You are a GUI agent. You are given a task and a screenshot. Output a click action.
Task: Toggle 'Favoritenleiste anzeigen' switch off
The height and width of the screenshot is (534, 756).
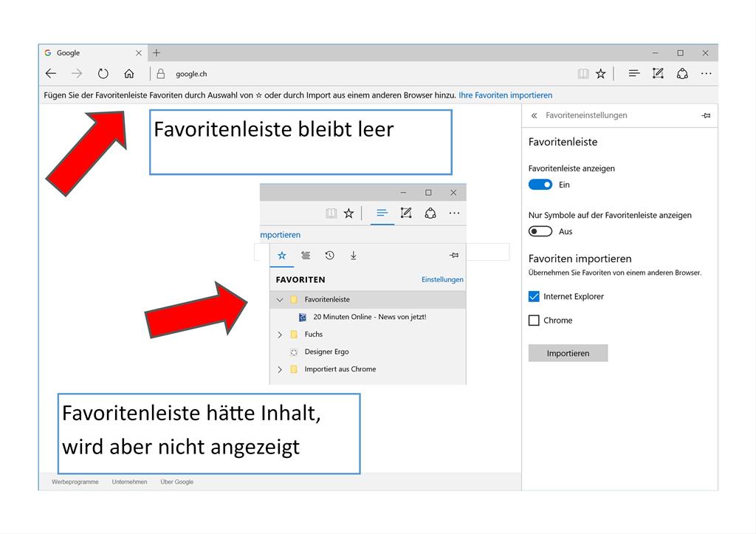[x=540, y=184]
